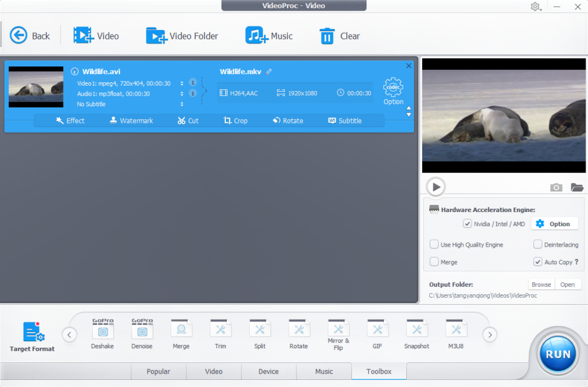Viewport: 588px width, 387px height.
Task: Open the Cut tool
Action: coord(188,120)
